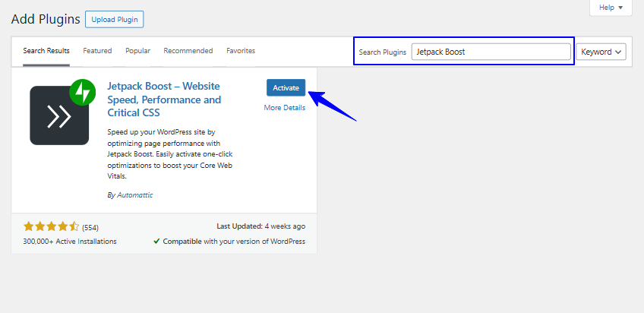Screen dimensions: 644x313
Task: Click the Search Plugins input field
Action: click(x=491, y=52)
